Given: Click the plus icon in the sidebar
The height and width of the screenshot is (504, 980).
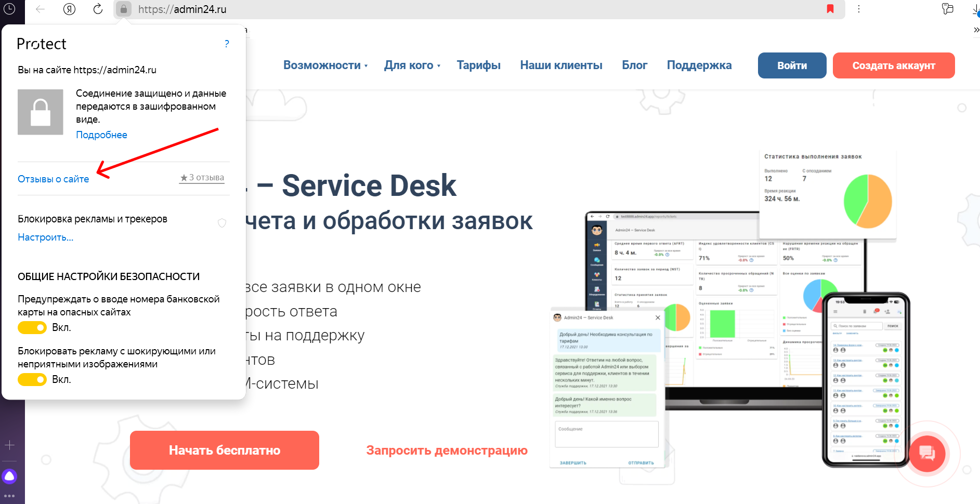Looking at the screenshot, I should point(9,445).
